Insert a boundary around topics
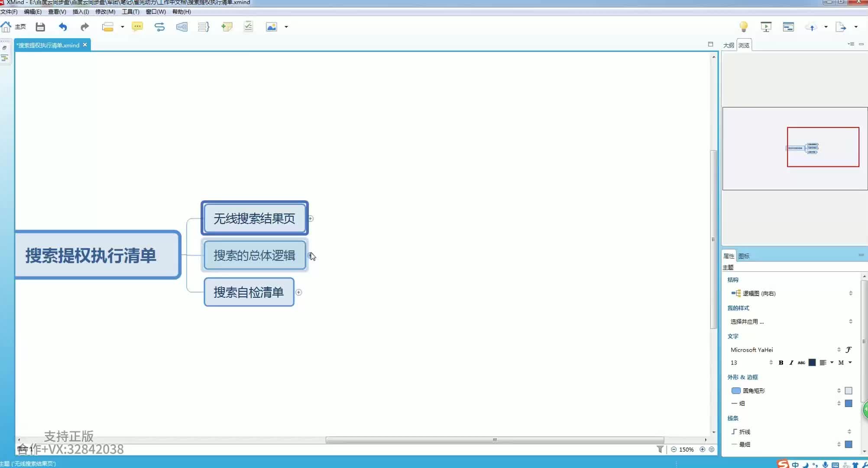The image size is (868, 468). point(182,27)
